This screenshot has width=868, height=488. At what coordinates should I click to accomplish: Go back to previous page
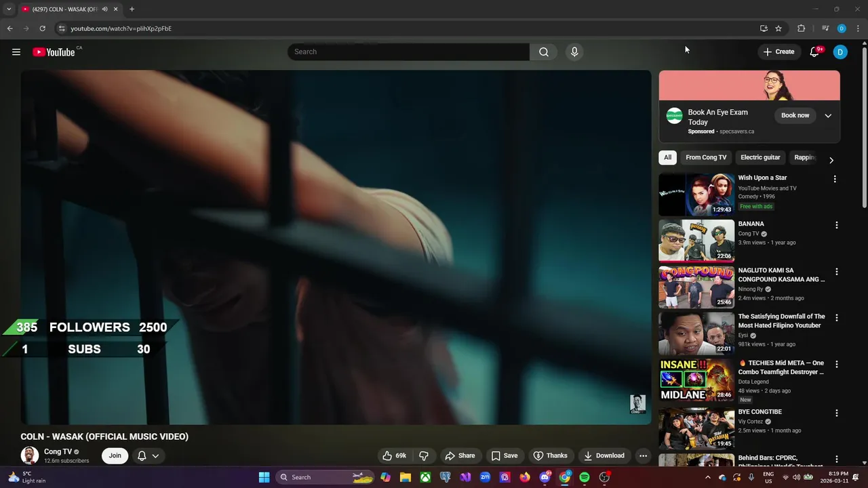(9, 28)
